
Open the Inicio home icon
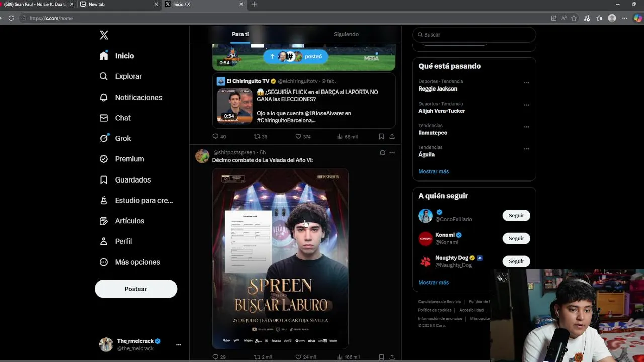[104, 56]
